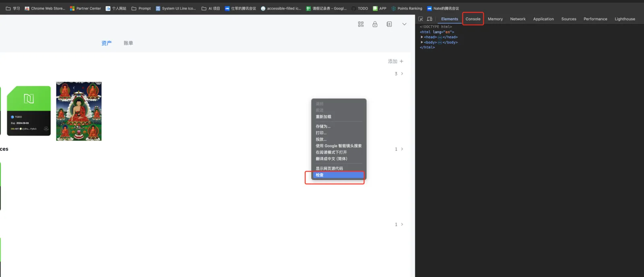Toggle the DevTools device toolbar
The image size is (644, 277).
429,19
